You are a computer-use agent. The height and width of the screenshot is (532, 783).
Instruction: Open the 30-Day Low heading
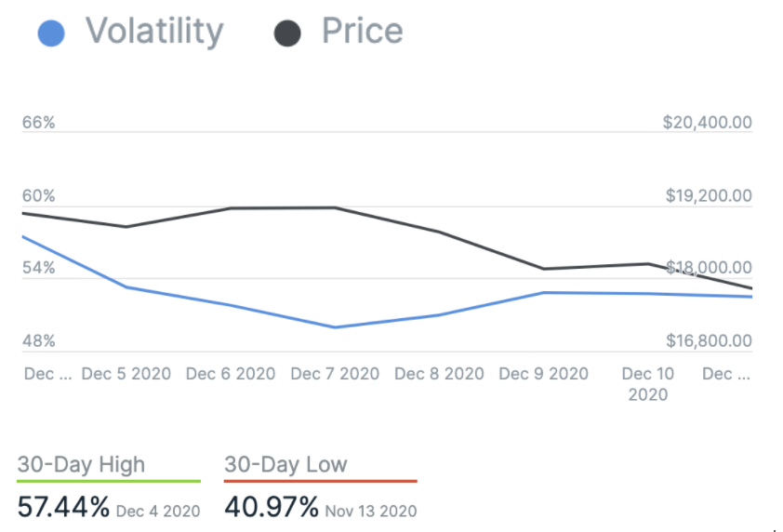[285, 464]
